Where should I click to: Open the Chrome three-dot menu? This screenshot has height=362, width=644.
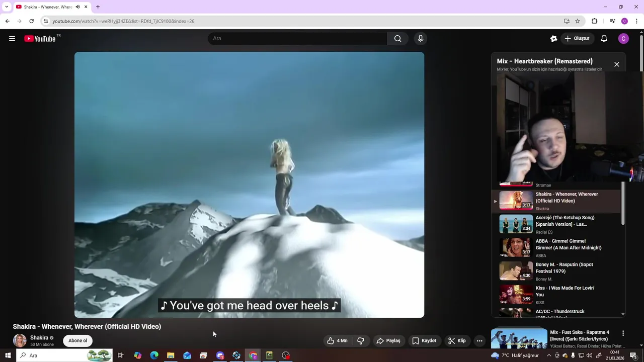pos(636,21)
